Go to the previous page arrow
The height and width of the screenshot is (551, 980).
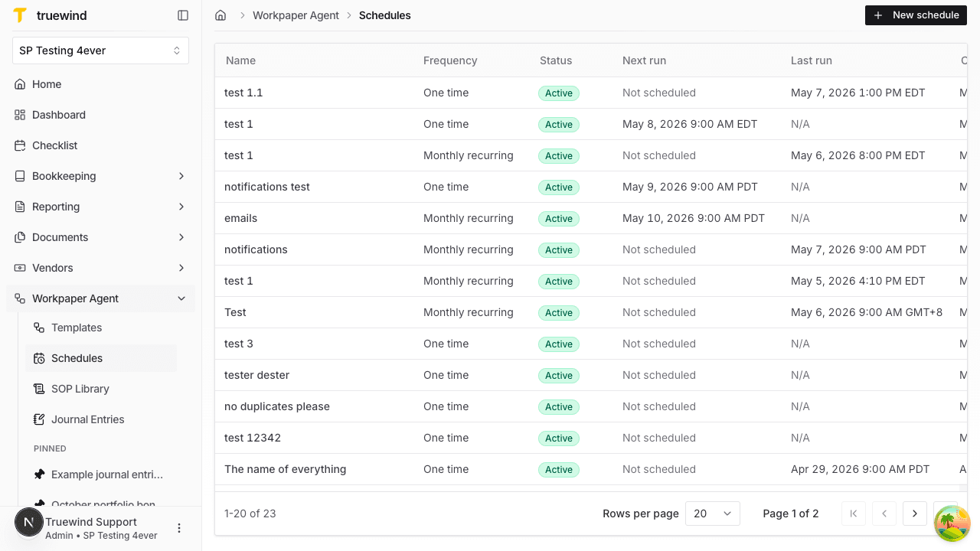pos(884,514)
